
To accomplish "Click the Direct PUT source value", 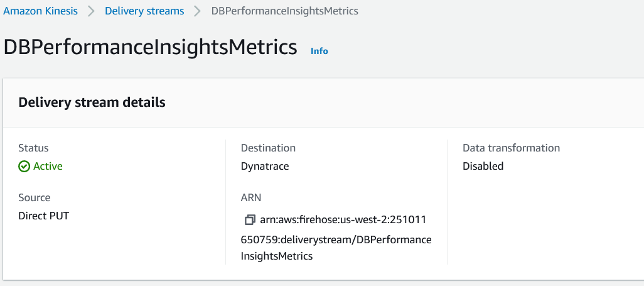I will point(45,216).
